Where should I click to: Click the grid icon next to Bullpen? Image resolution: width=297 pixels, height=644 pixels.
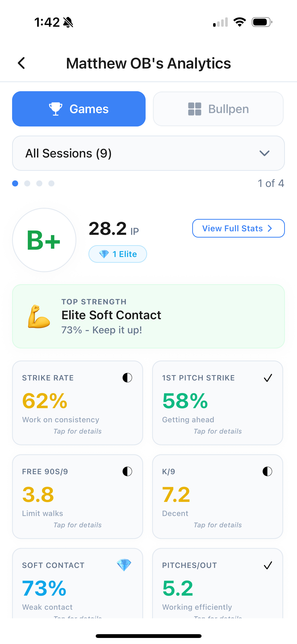(x=194, y=109)
